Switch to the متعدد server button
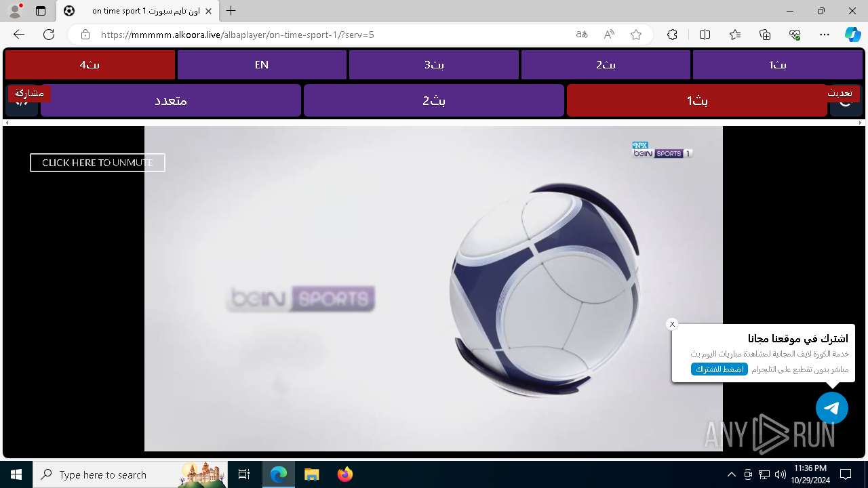Screen dimensions: 868x488 (x=171, y=100)
